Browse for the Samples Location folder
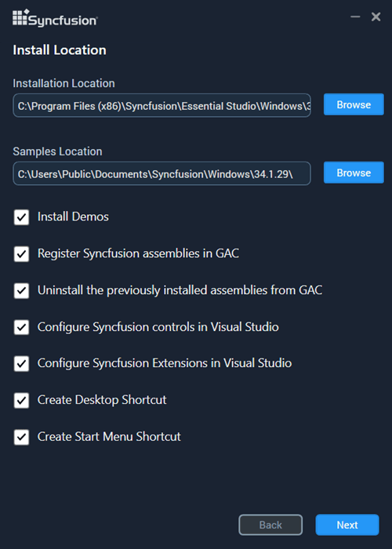This screenshot has width=392, height=549. [354, 173]
